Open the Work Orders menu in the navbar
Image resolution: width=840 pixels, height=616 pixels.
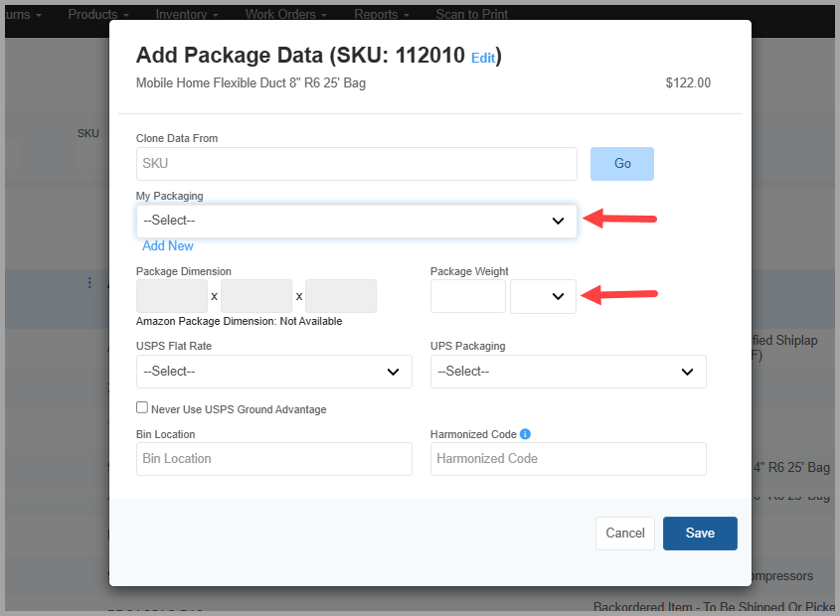pos(285,15)
